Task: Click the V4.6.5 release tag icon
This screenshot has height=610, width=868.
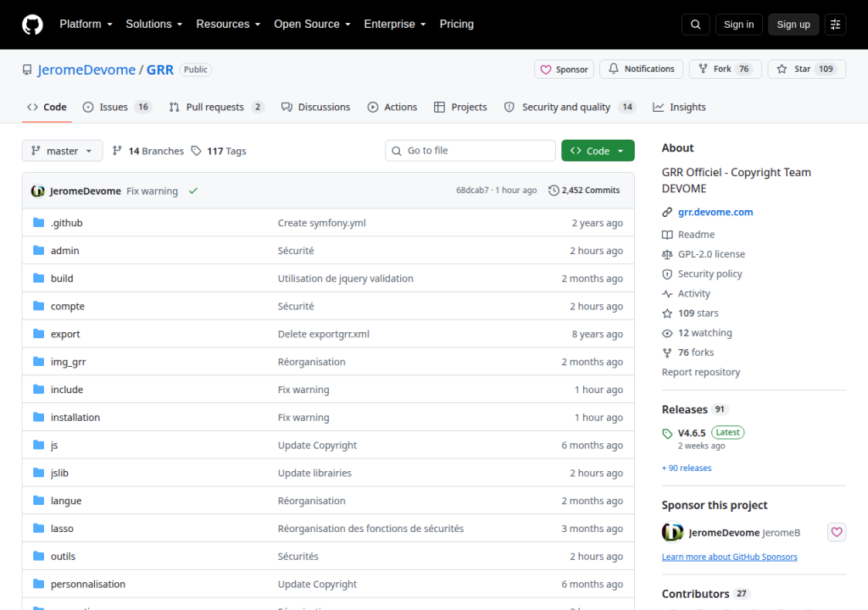Action: pyautogui.click(x=667, y=434)
